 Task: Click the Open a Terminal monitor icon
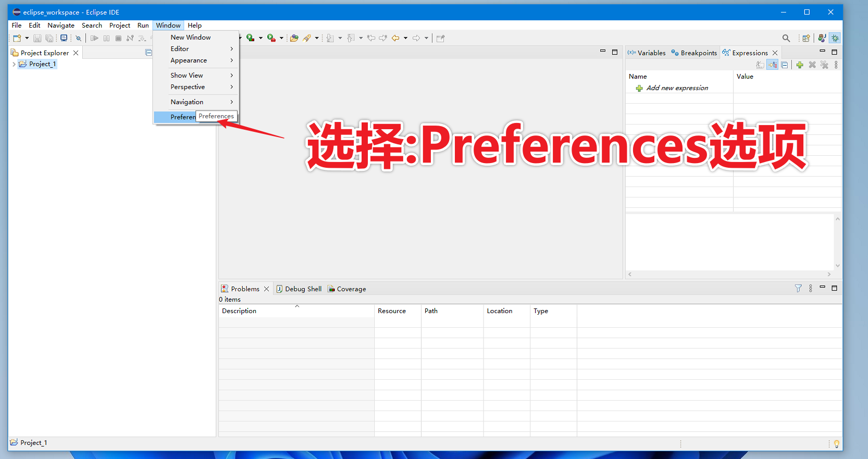(64, 38)
